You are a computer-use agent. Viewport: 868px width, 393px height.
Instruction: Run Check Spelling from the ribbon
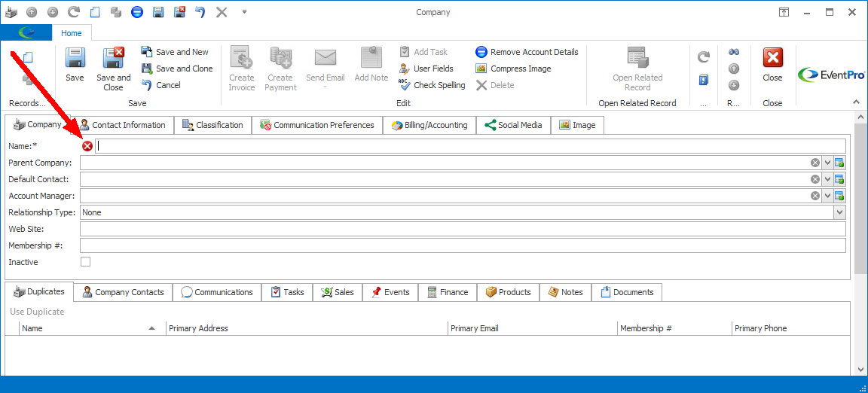[x=432, y=85]
